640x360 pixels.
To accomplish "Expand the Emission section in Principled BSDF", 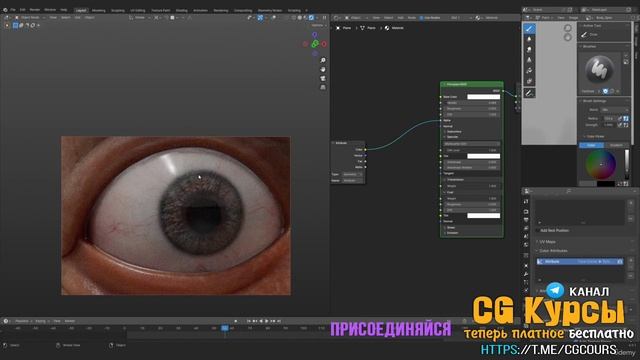I will (451, 233).
